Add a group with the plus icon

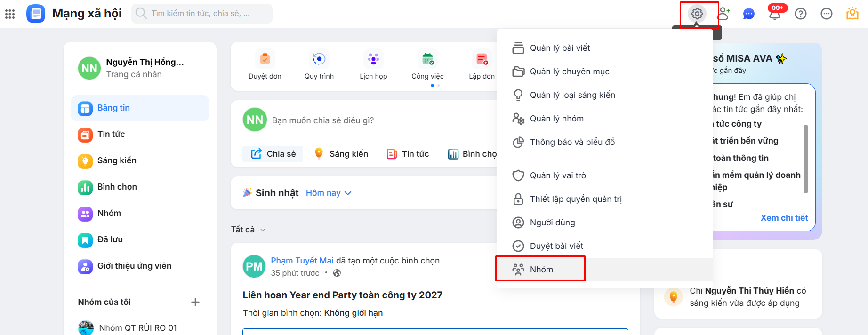click(195, 302)
